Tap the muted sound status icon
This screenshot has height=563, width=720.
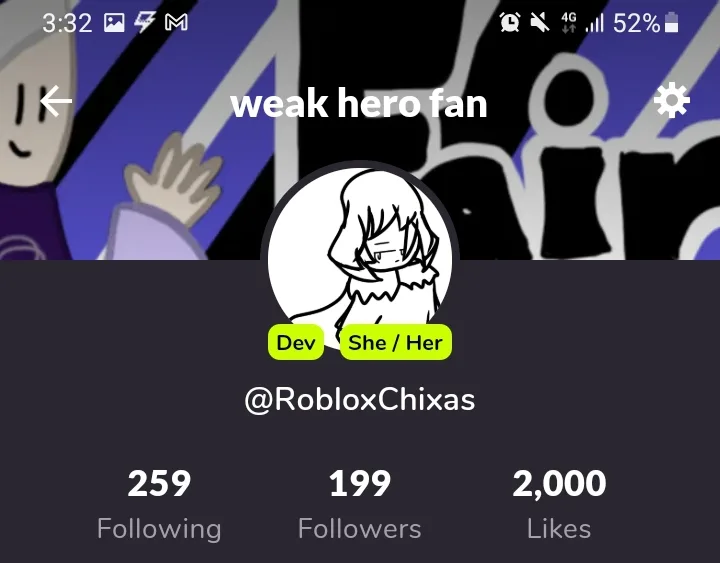[x=540, y=22]
